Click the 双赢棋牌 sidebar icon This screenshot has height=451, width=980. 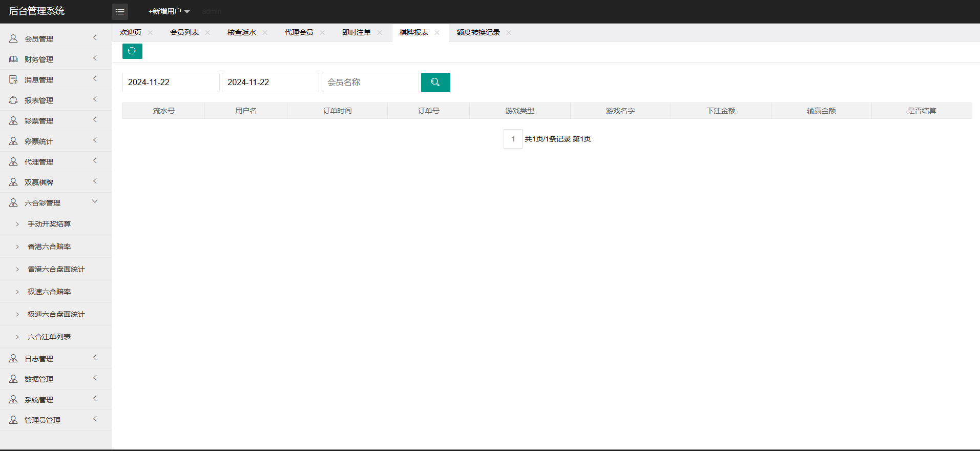13,182
